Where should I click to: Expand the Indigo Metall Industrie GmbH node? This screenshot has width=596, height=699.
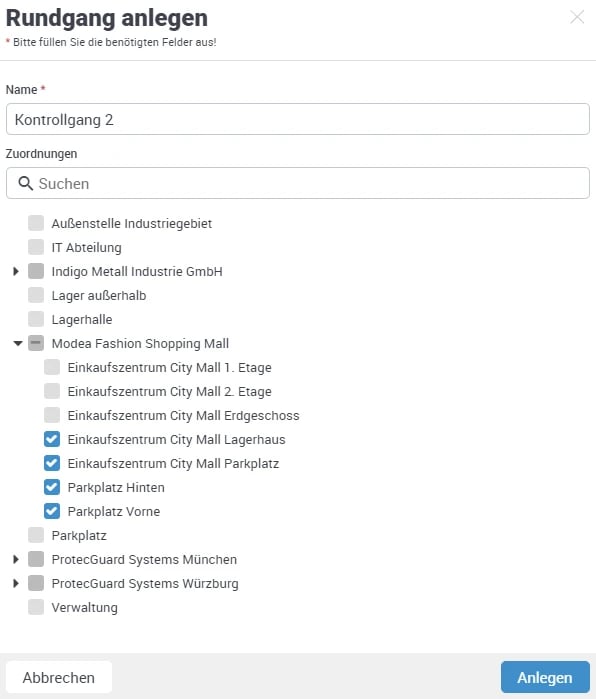click(x=16, y=271)
